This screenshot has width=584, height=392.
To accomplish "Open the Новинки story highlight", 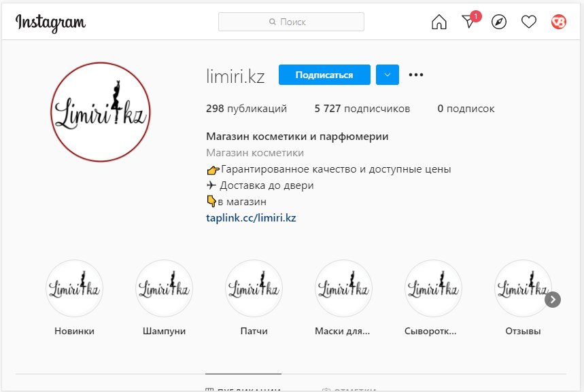I will tap(74, 289).
